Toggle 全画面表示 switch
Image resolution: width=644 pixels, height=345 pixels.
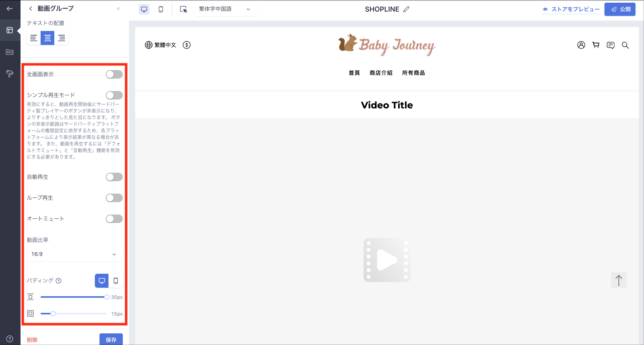pyautogui.click(x=114, y=74)
